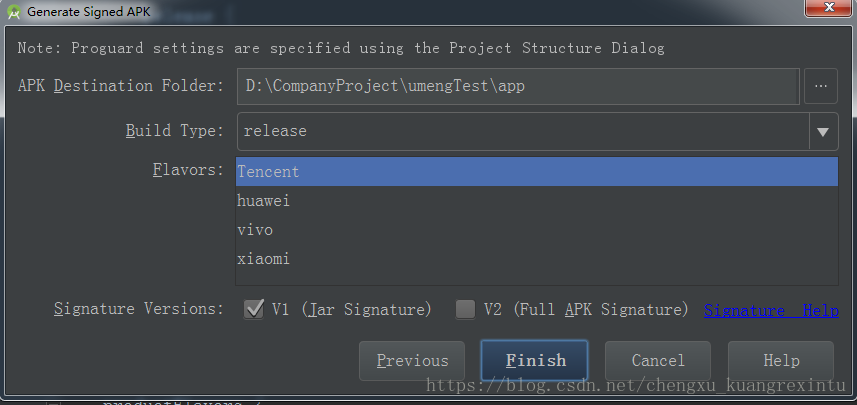Open the Signature Help link

pyautogui.click(x=771, y=310)
